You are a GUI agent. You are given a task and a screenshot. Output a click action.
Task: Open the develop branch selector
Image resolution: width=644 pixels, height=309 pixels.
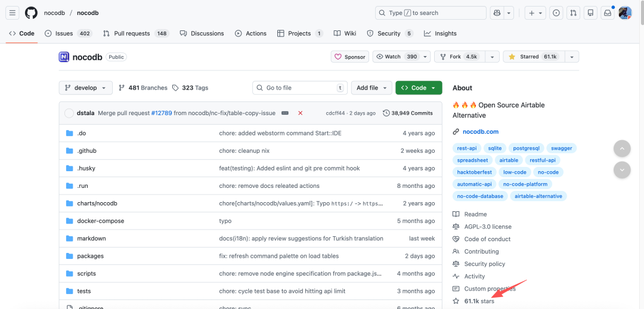85,88
